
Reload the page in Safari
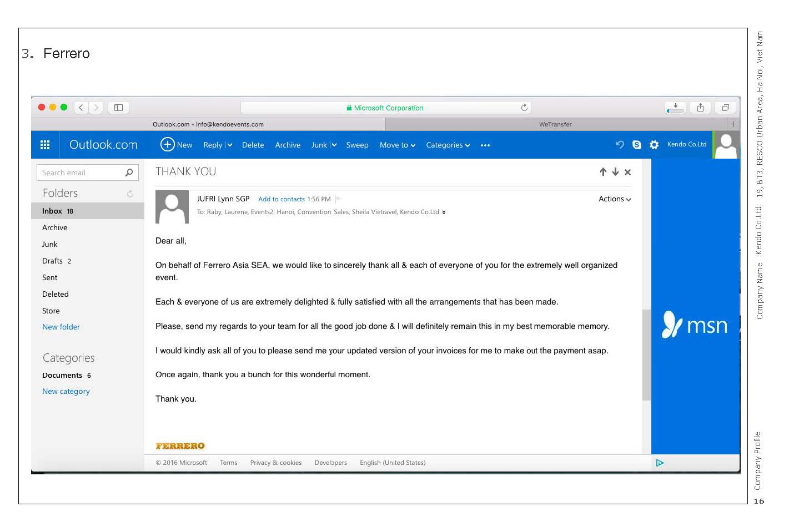tap(524, 108)
